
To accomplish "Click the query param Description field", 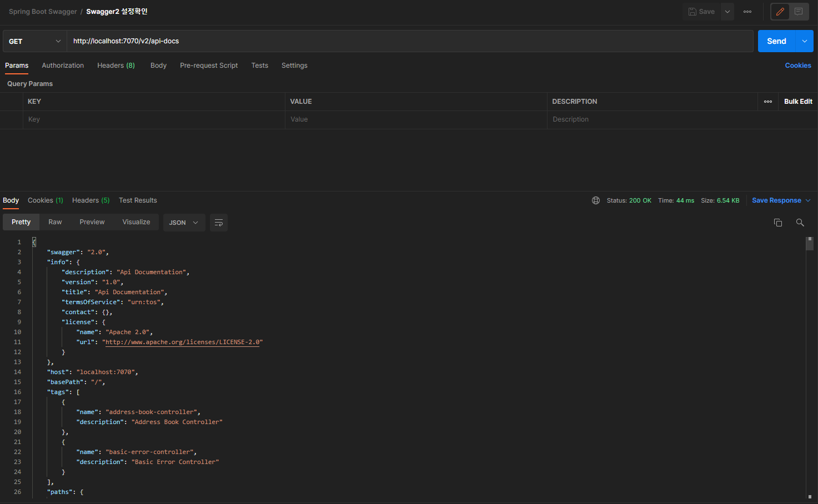I will (x=682, y=119).
